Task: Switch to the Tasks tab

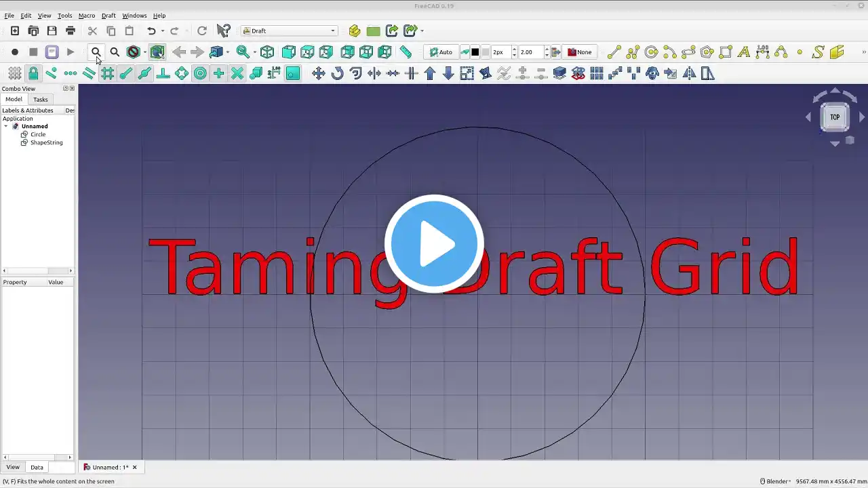Action: click(x=41, y=100)
